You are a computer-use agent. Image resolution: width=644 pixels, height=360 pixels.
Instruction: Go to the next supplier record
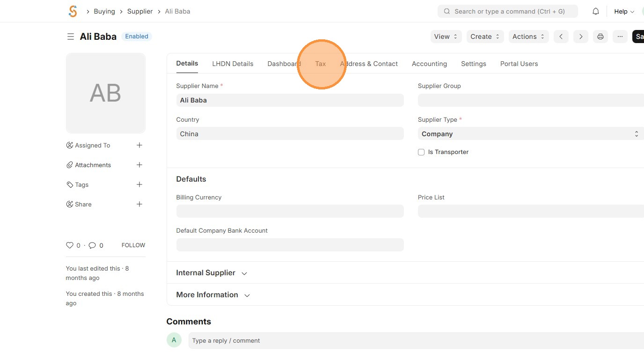click(x=580, y=37)
